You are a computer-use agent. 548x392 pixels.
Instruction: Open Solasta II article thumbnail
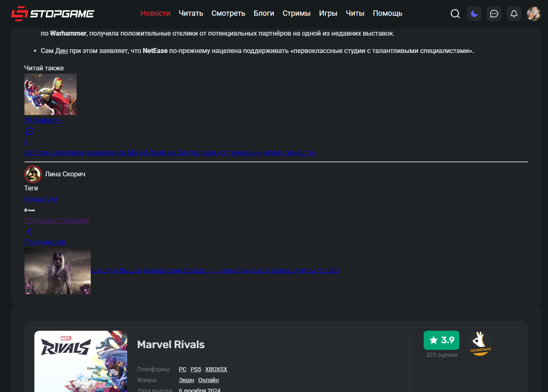coord(58,271)
